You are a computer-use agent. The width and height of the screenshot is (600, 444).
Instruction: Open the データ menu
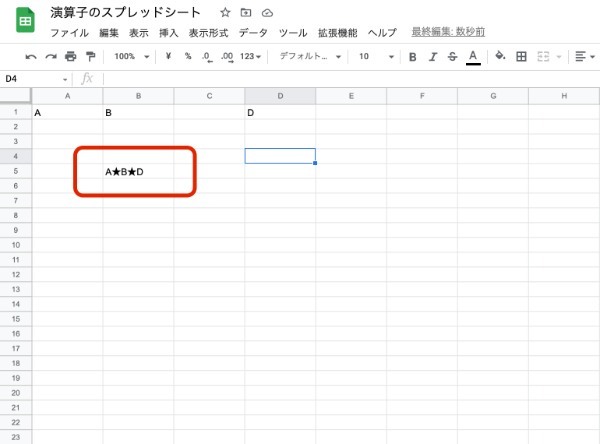[253, 33]
